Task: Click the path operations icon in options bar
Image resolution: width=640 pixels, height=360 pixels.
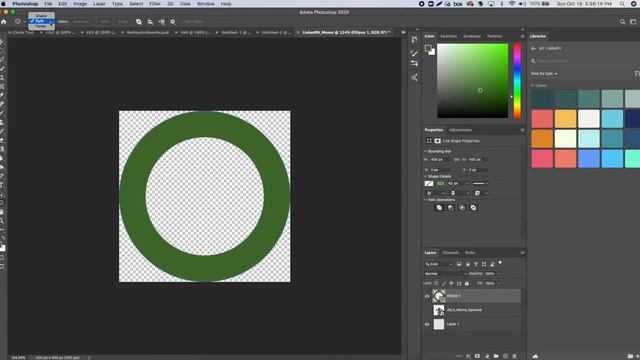Action: tap(139, 22)
